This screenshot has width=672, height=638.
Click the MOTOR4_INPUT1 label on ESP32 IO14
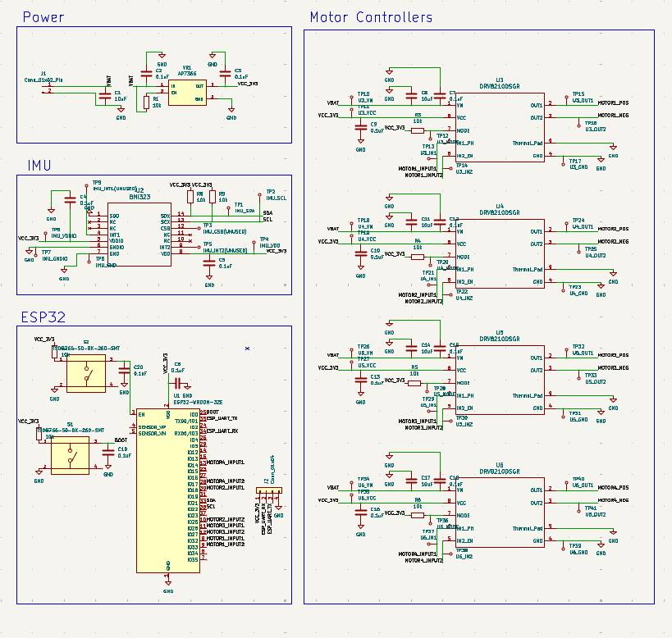226,463
